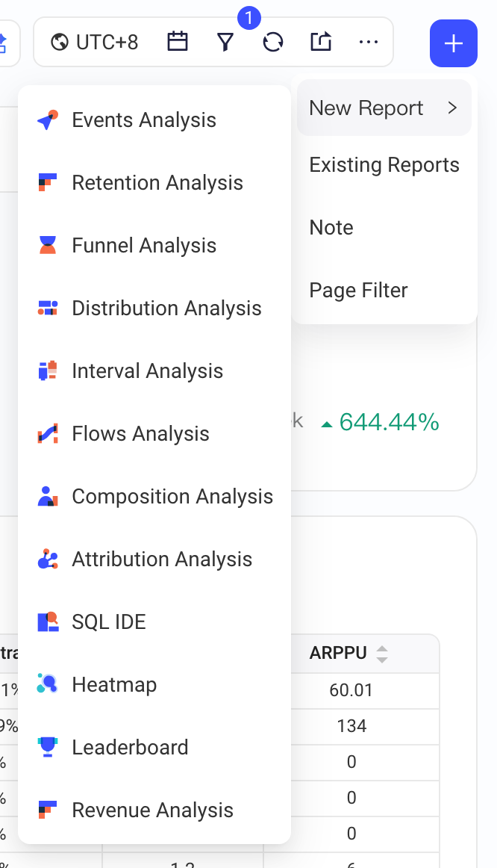Refresh the dashboard data
The width and height of the screenshot is (497, 868).
273,42
